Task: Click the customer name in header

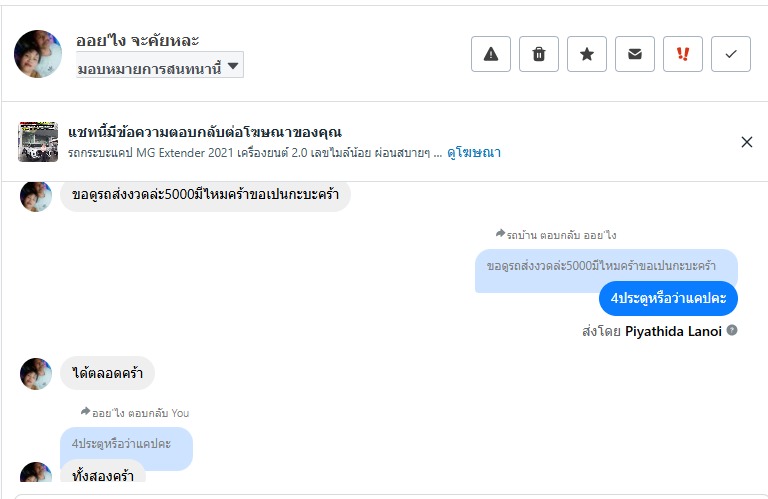Action: (x=138, y=41)
